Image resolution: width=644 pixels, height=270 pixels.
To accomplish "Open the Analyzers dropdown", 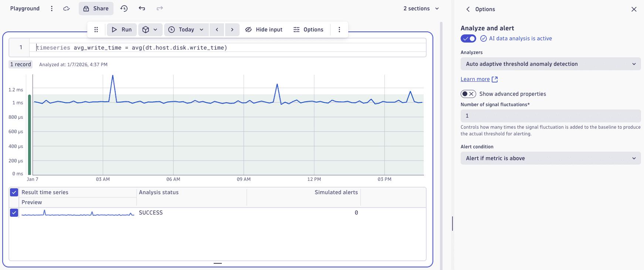I will coord(550,64).
